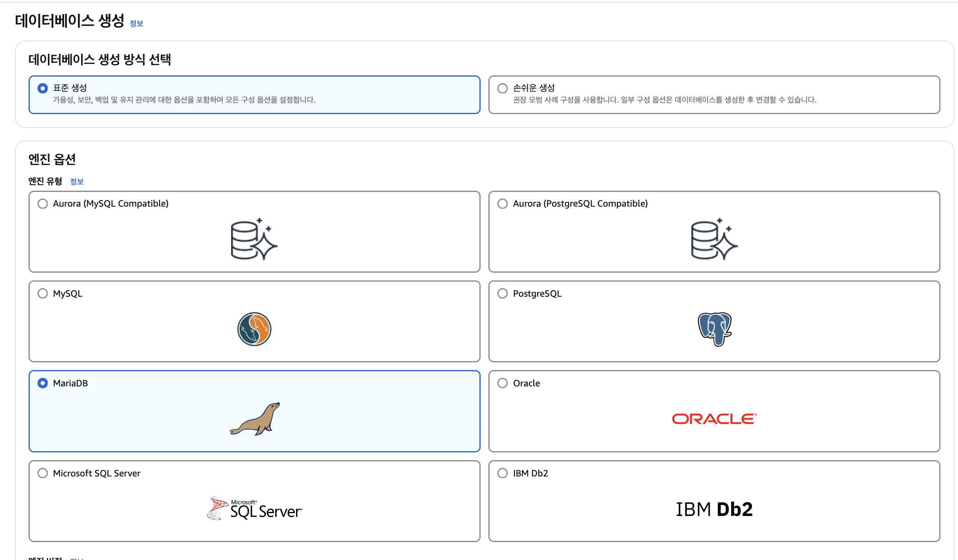Click the MariaDB seal logo
Image resolution: width=958 pixels, height=560 pixels.
(x=255, y=419)
